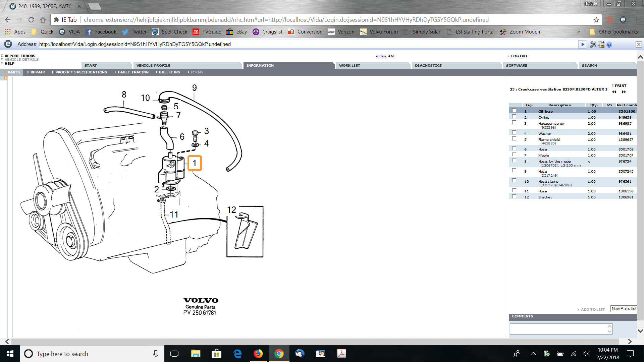Image resolution: width=644 pixels, height=362 pixels.
Task: Click the orange arrow sidebar icon
Action: tap(6, 78)
